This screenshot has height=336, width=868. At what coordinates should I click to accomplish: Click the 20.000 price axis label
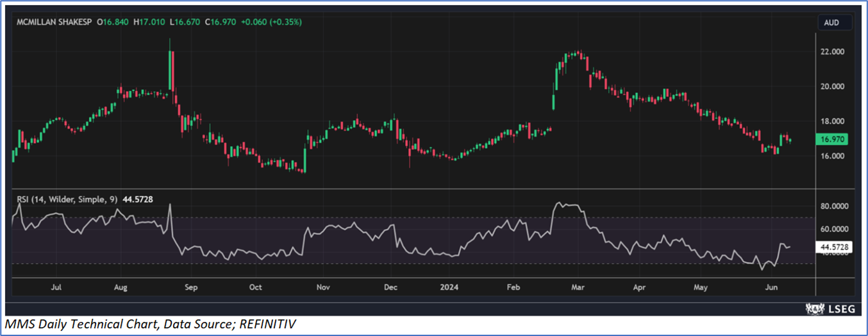pos(832,87)
